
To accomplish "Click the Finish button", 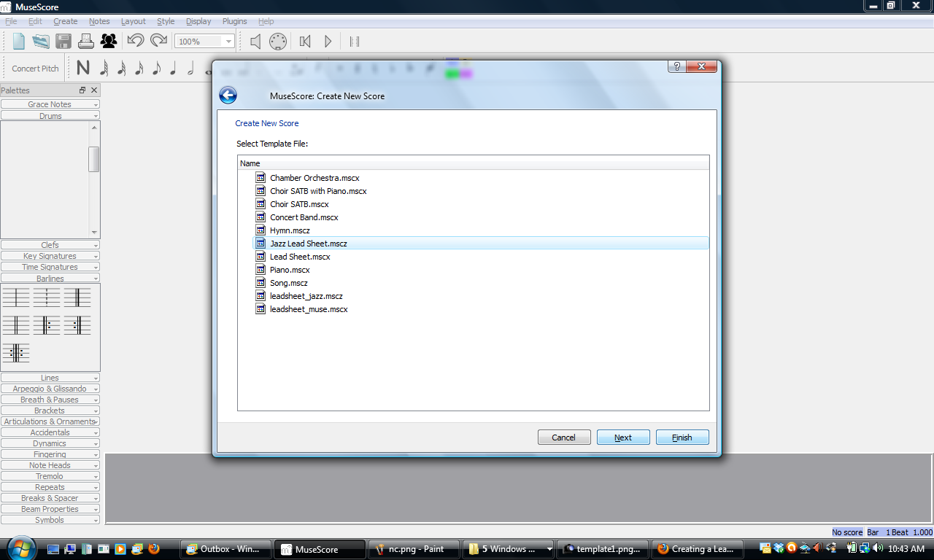I will click(682, 437).
